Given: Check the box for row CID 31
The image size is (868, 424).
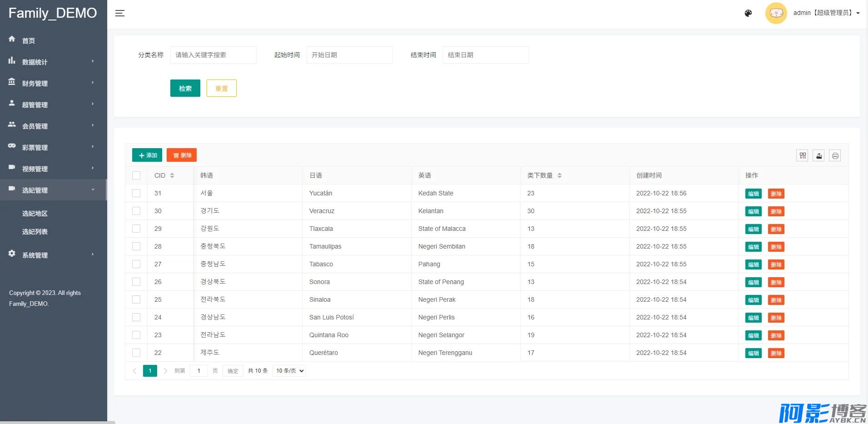Looking at the screenshot, I should pyautogui.click(x=136, y=193).
